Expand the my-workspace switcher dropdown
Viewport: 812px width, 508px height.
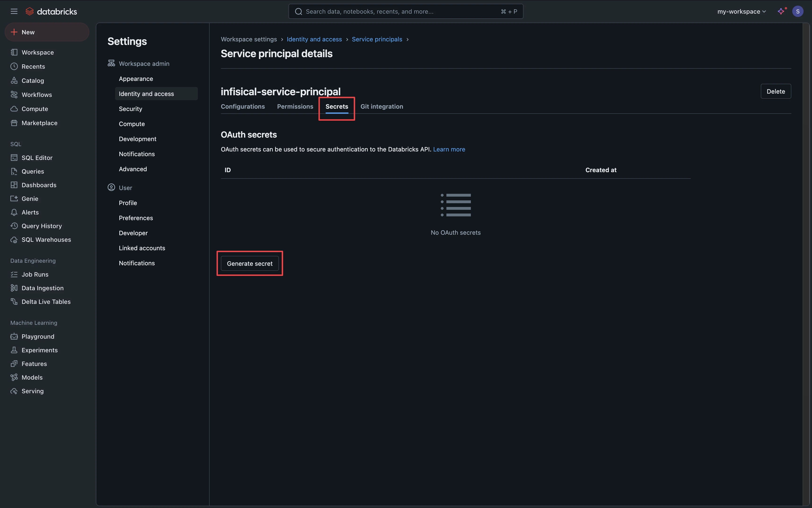742,12
